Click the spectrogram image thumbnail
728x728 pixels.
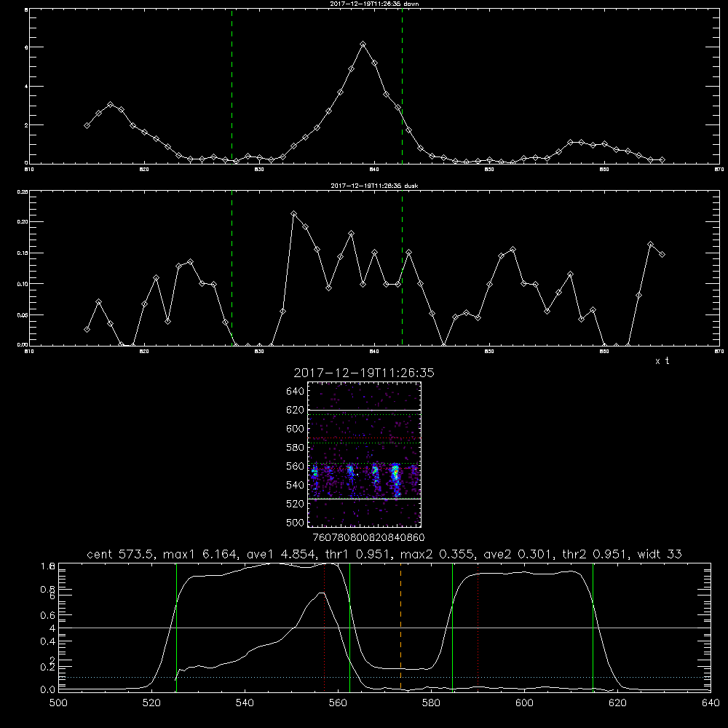tap(364, 454)
